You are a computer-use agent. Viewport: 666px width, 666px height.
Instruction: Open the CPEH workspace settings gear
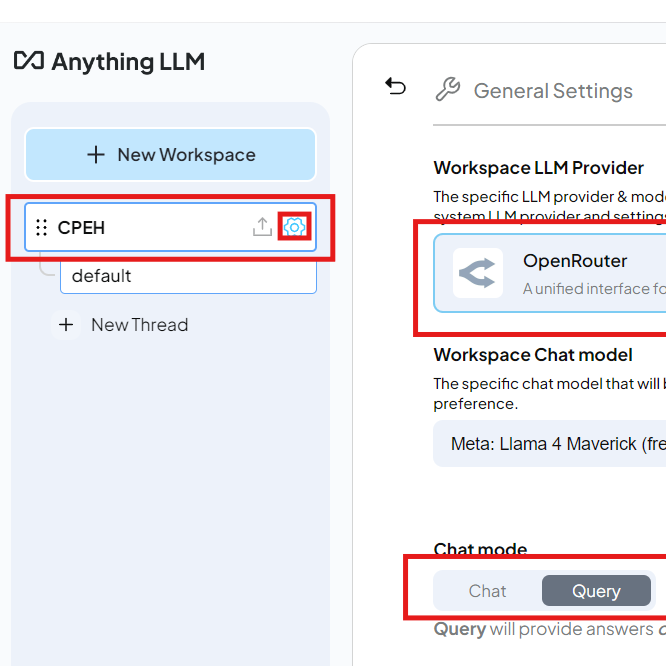(294, 227)
